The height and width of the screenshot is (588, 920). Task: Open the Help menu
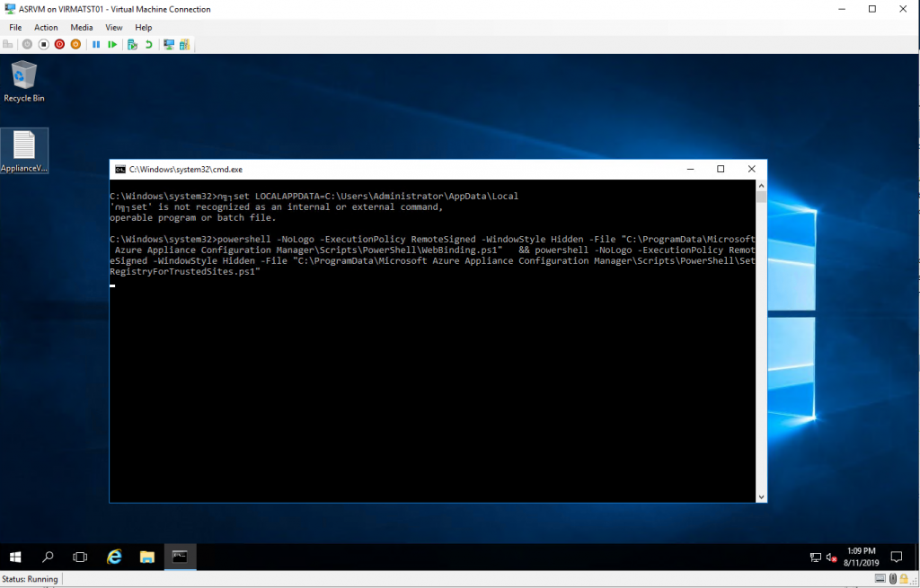[143, 28]
